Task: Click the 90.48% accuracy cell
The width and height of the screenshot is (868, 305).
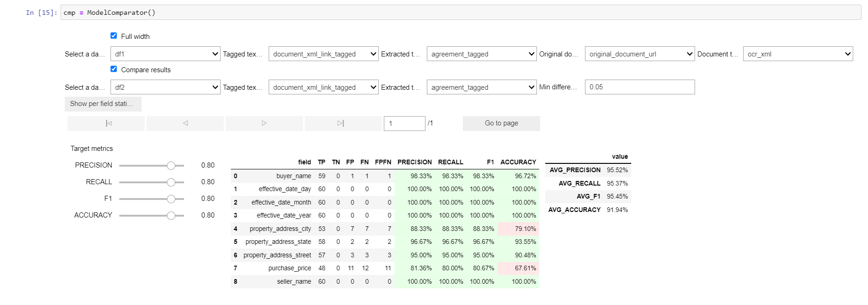Action: (518, 255)
